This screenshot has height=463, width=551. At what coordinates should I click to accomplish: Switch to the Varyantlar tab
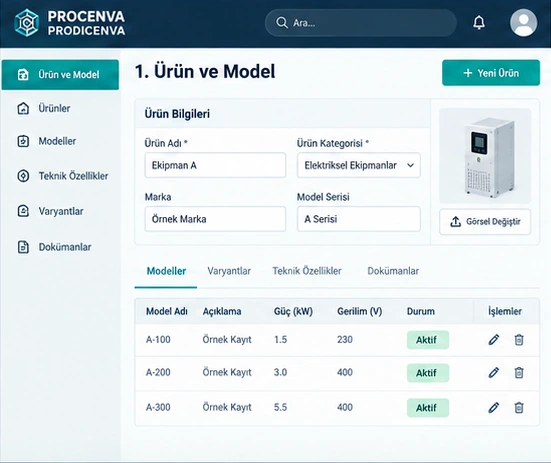point(229,271)
